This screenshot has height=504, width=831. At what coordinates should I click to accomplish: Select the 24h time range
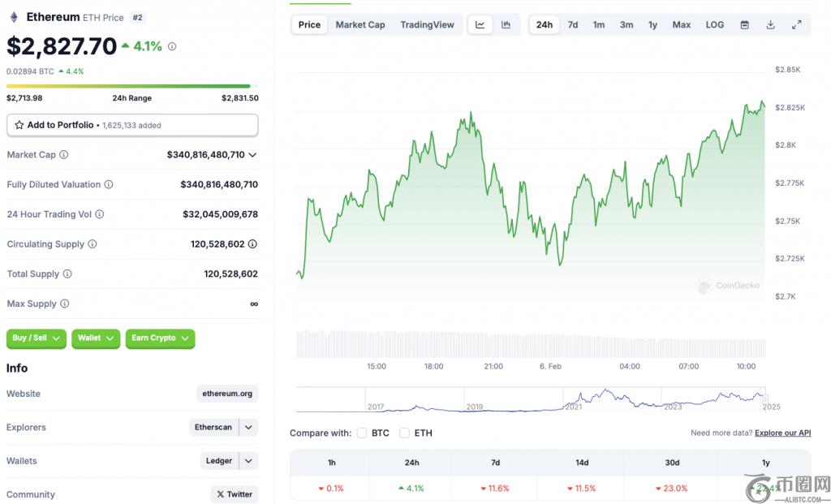[x=545, y=25]
